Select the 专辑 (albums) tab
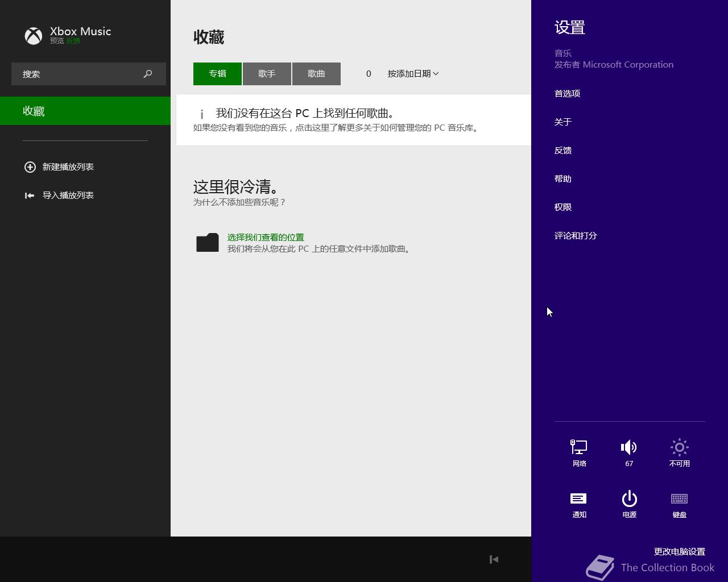 pyautogui.click(x=217, y=74)
